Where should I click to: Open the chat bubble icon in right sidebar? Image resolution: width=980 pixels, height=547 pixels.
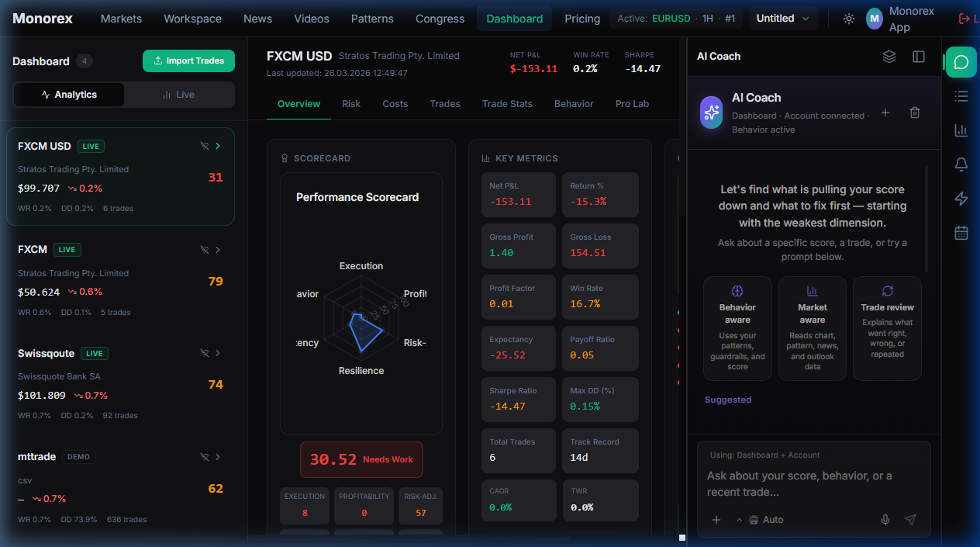961,62
